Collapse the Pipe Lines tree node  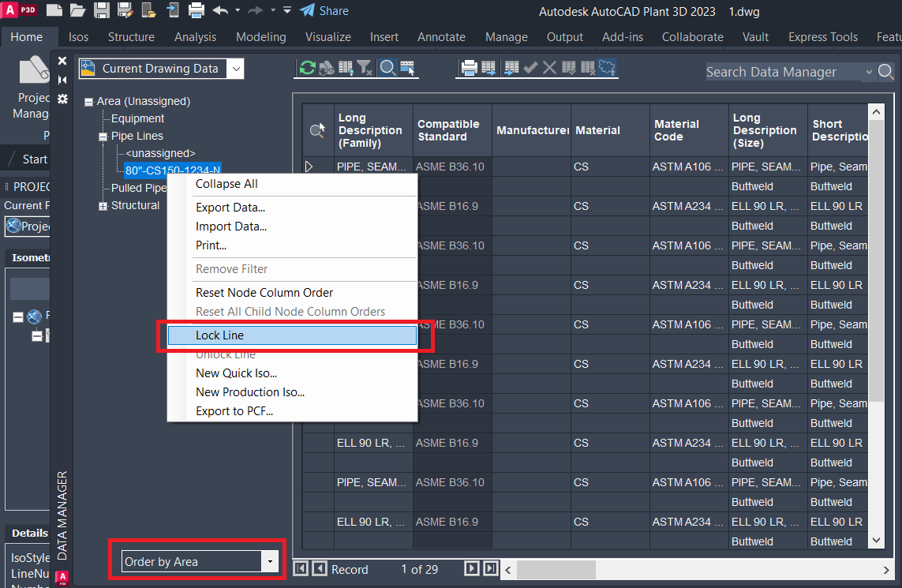pyautogui.click(x=101, y=135)
